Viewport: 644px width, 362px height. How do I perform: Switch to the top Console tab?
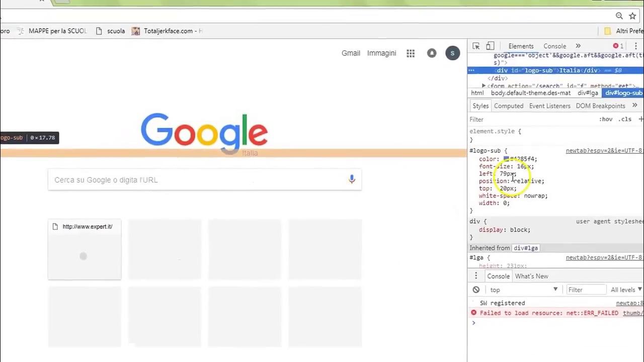pyautogui.click(x=554, y=46)
